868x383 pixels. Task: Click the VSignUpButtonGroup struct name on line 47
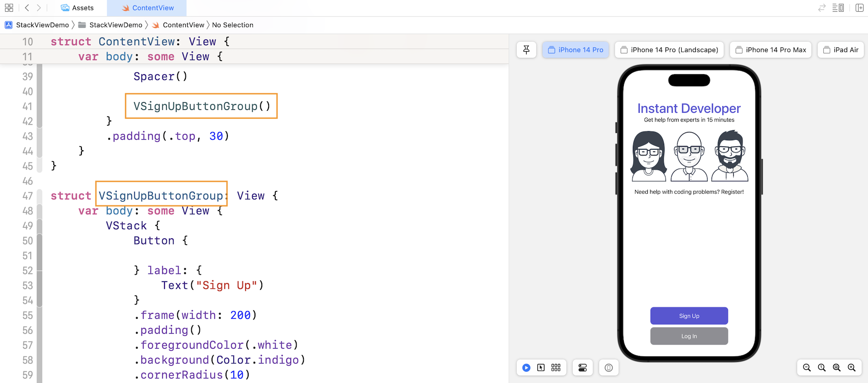click(161, 196)
